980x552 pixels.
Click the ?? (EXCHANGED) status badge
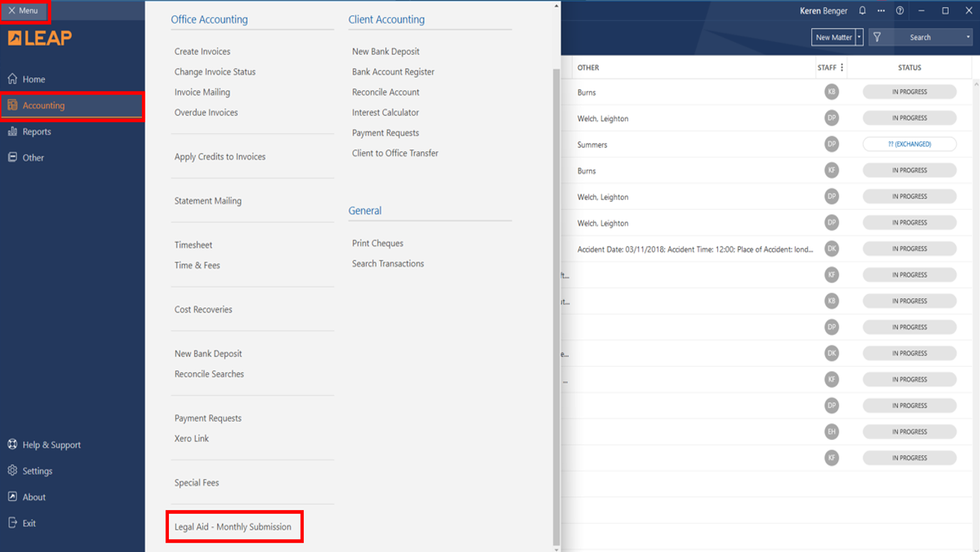(x=909, y=144)
